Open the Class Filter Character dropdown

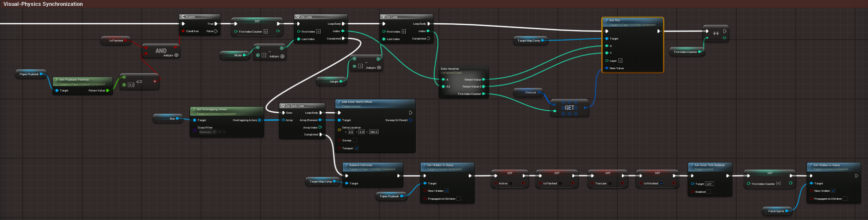tap(207, 132)
